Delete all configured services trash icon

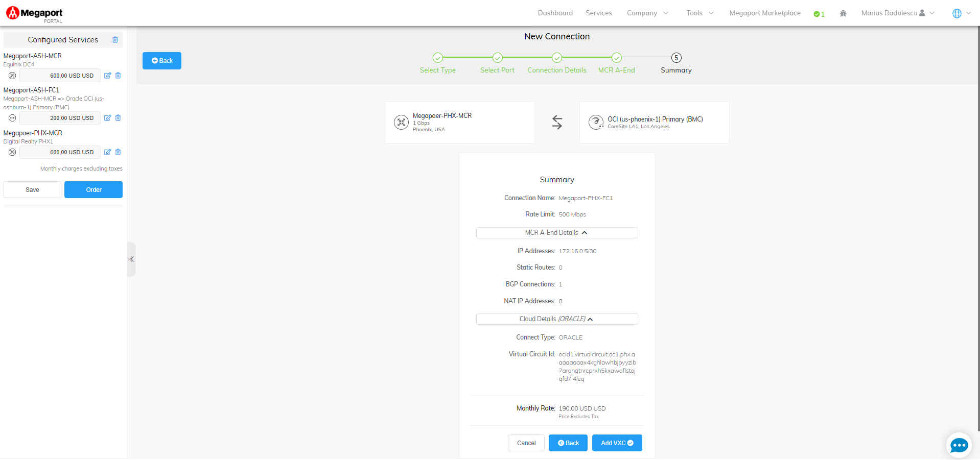coord(115,40)
